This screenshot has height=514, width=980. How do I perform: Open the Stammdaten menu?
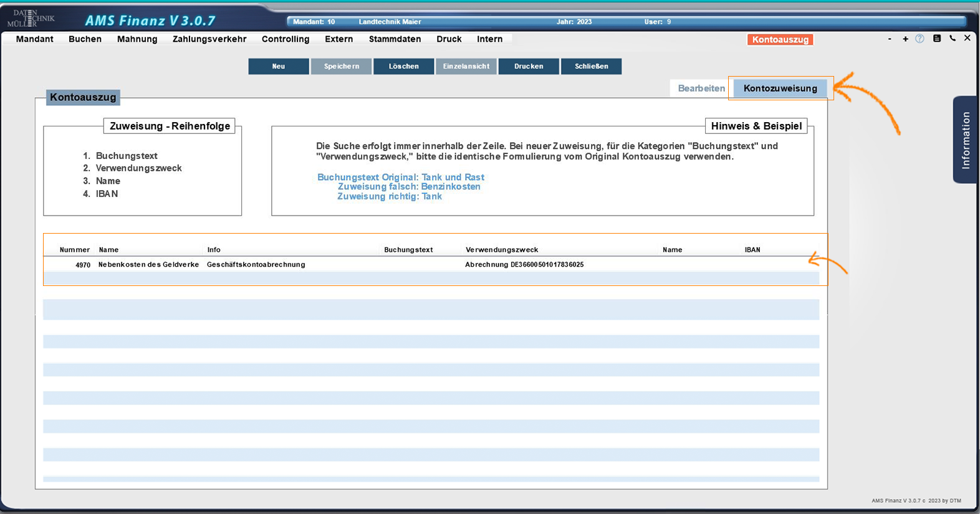tap(395, 39)
